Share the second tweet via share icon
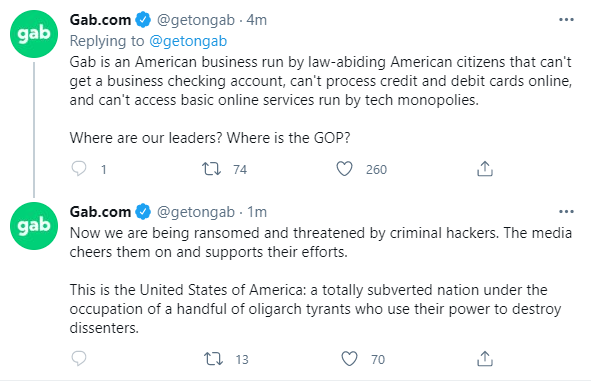The width and height of the screenshot is (591, 382). tap(485, 359)
